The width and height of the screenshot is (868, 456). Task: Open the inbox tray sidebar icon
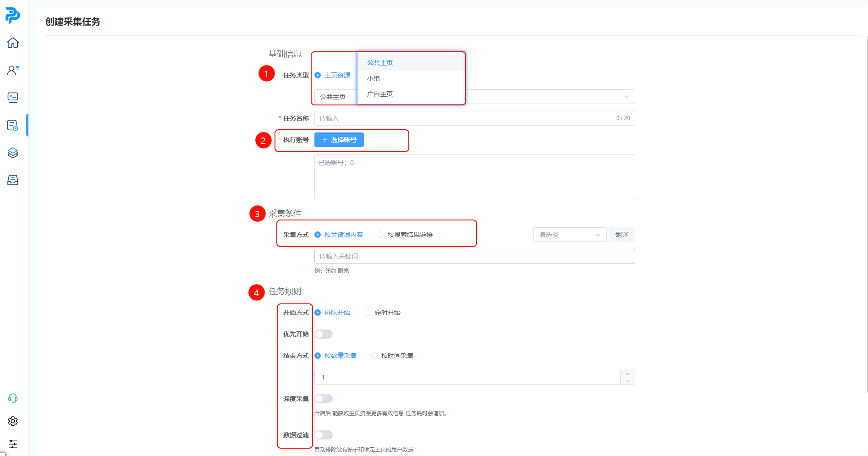pyautogui.click(x=13, y=180)
